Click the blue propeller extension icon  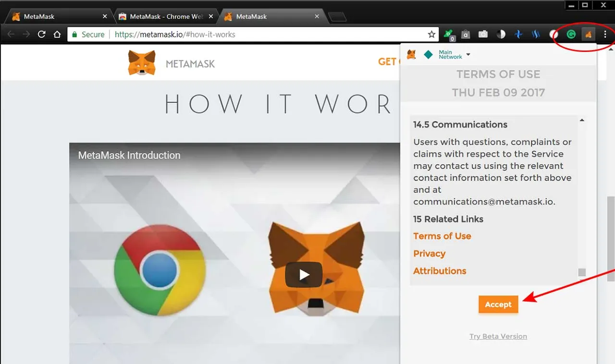point(518,35)
